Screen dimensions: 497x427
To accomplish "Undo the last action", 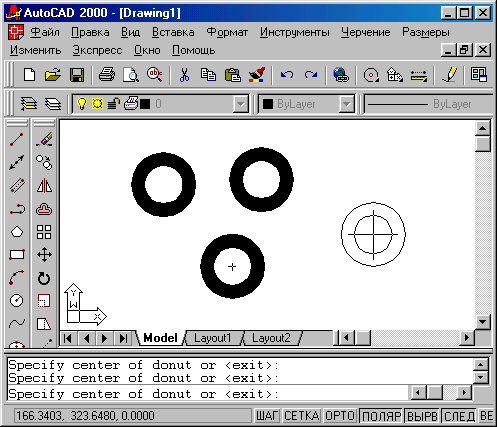I will [x=287, y=75].
